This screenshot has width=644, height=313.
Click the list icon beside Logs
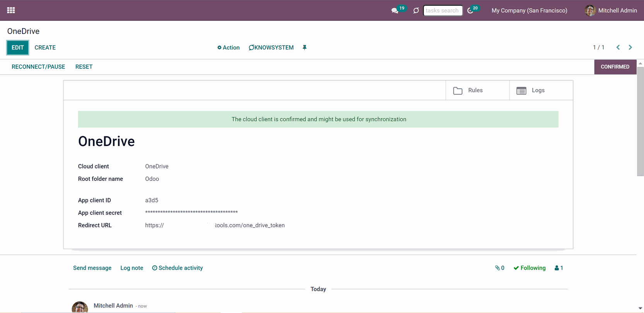click(x=521, y=91)
